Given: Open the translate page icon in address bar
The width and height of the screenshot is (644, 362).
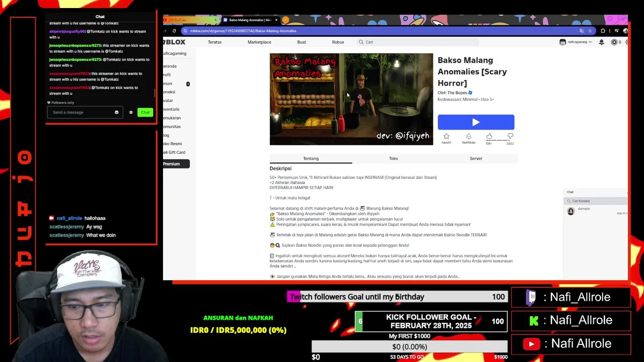Looking at the screenshot, I should tap(582, 31).
